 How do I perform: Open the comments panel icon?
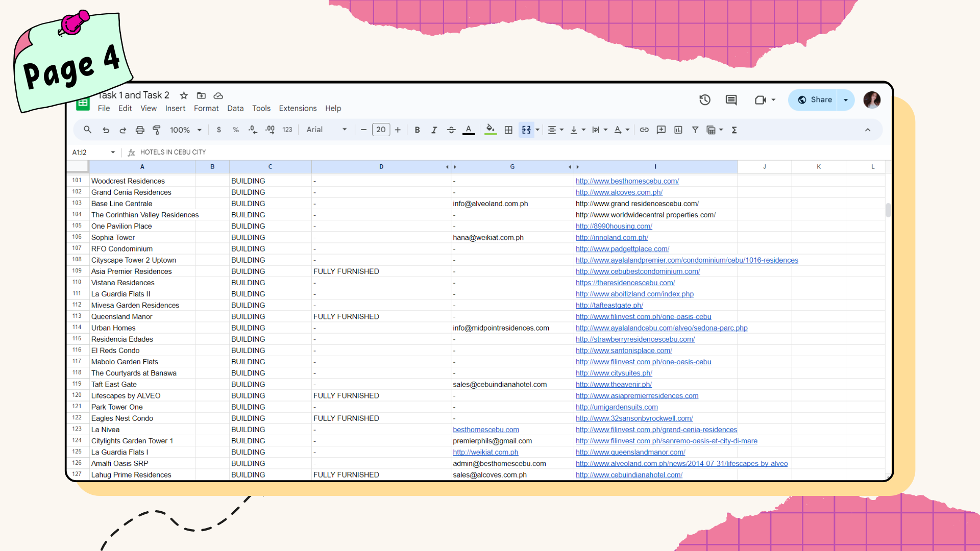coord(731,100)
